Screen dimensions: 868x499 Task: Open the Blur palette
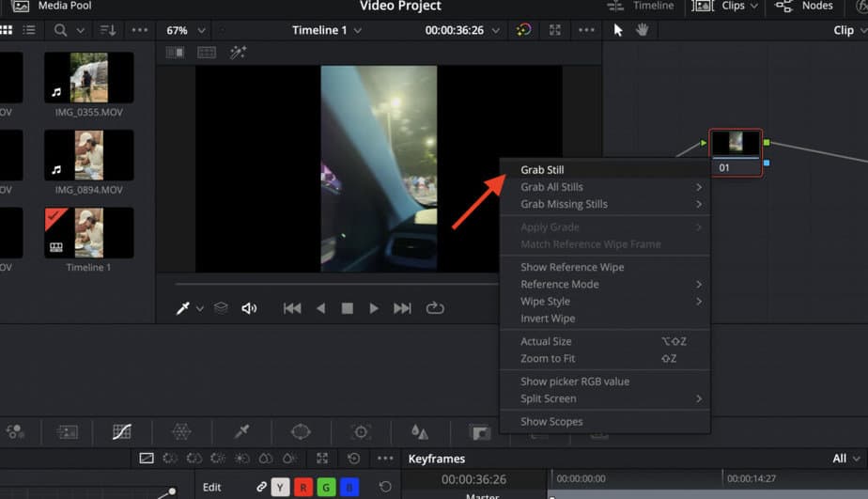coord(420,432)
